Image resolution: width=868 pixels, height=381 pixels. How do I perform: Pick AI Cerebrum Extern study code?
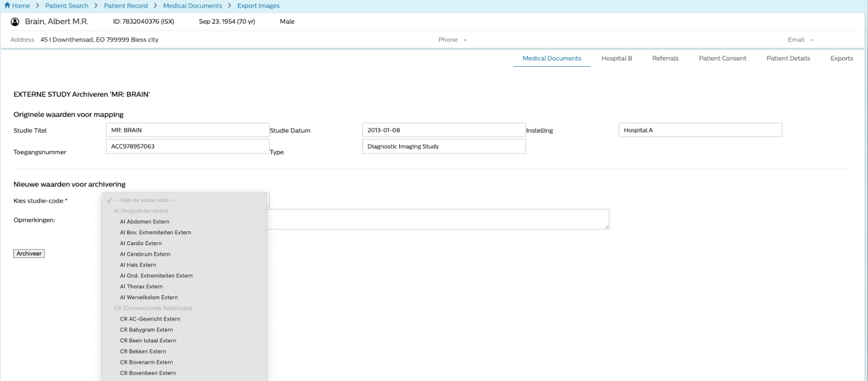(184, 254)
